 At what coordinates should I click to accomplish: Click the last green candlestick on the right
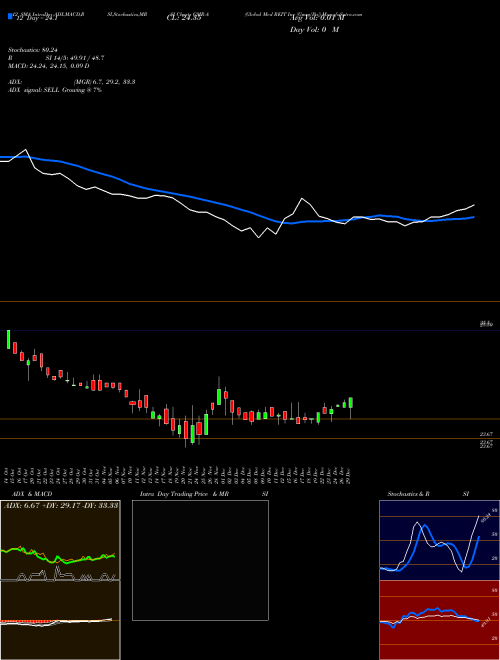351,403
